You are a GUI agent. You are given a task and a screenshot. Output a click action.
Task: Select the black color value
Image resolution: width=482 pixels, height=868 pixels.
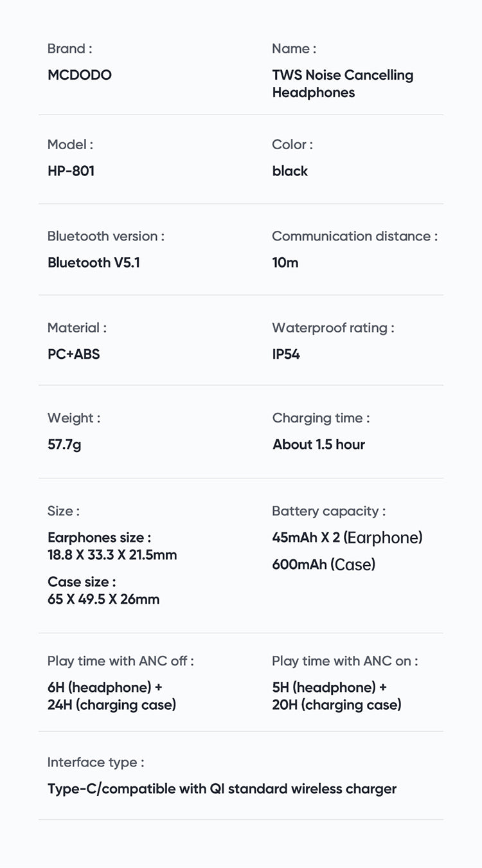coord(290,171)
